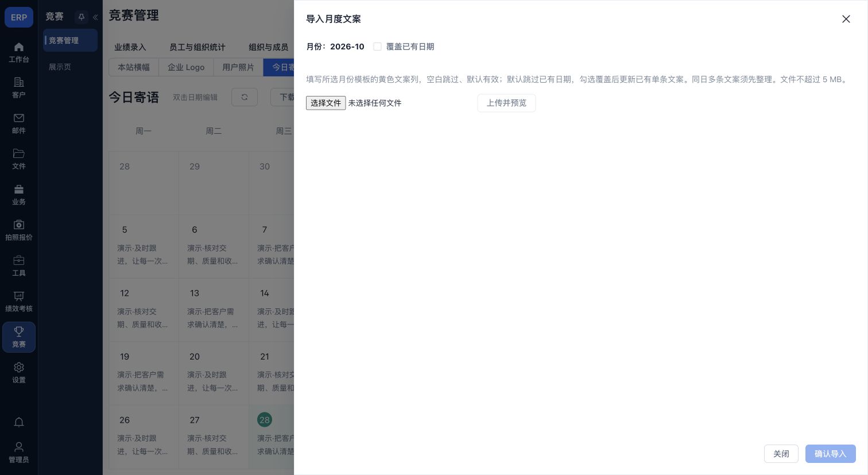This screenshot has height=475, width=868.
Task: Select calendar day 13 cell
Action: point(214,310)
